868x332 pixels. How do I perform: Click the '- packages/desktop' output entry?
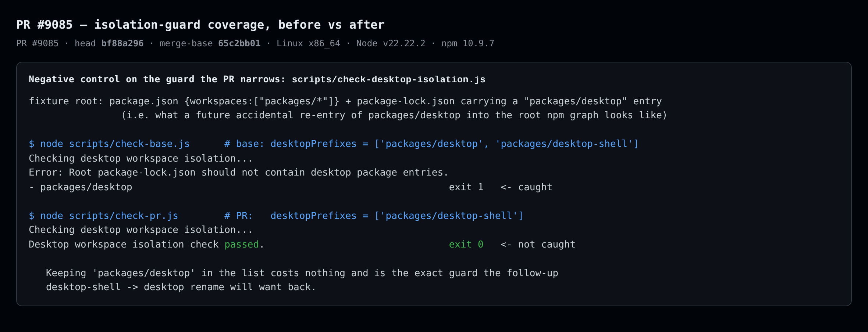[x=80, y=187]
